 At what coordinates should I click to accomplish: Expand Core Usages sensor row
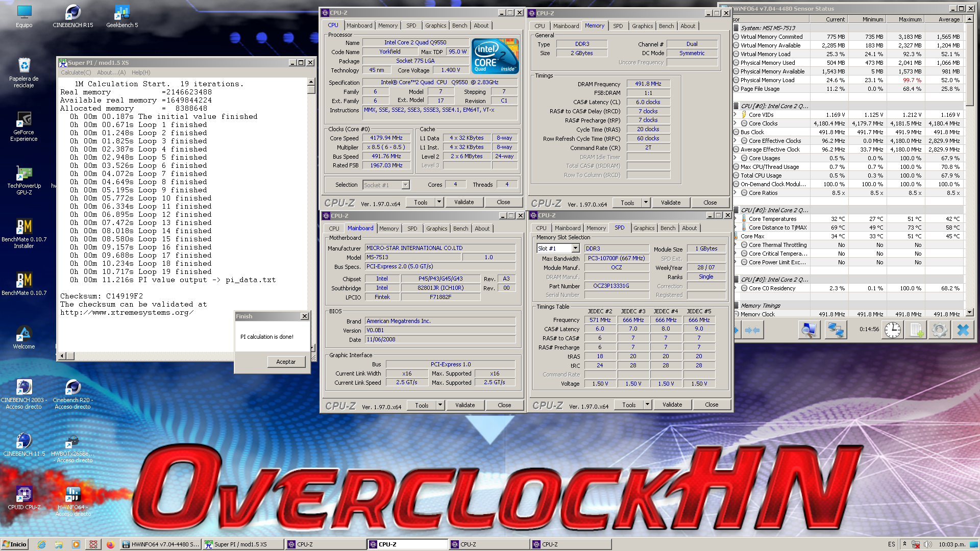pos(735,158)
